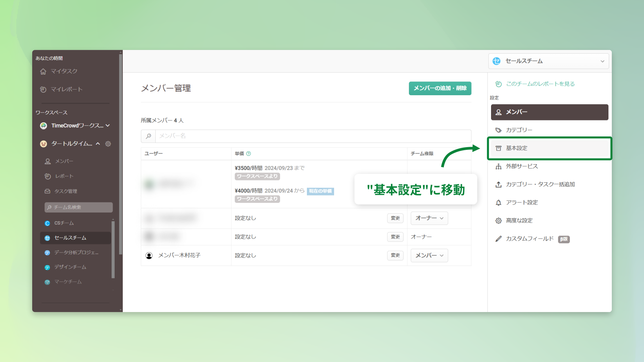
Task: Open the アラート設定 menu item
Action: [x=522, y=202]
